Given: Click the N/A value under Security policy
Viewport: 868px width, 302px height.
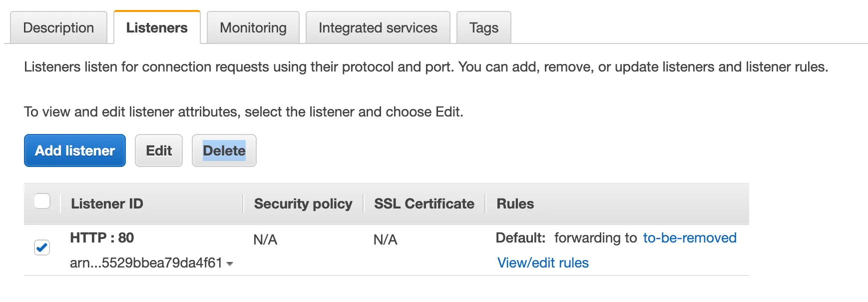Looking at the screenshot, I should pyautogui.click(x=265, y=240).
